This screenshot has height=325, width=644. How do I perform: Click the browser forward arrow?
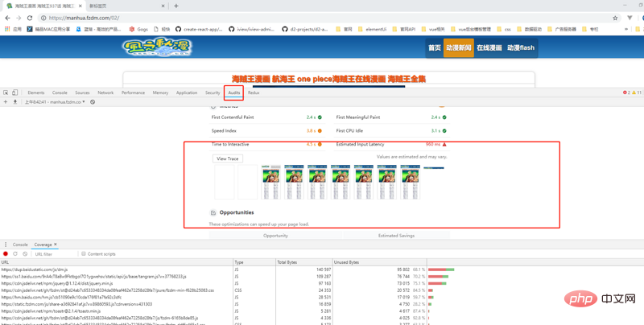[x=19, y=18]
